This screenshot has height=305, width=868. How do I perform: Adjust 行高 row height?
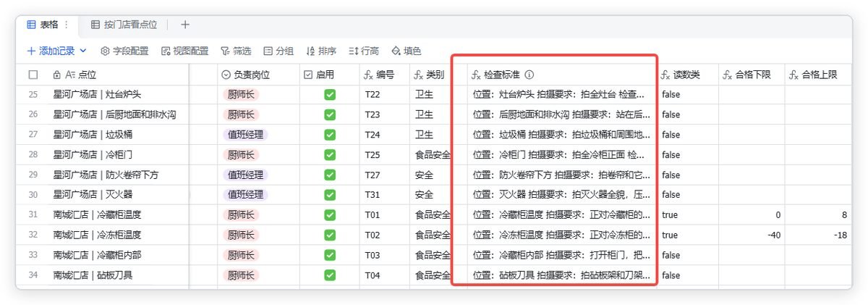(x=364, y=51)
